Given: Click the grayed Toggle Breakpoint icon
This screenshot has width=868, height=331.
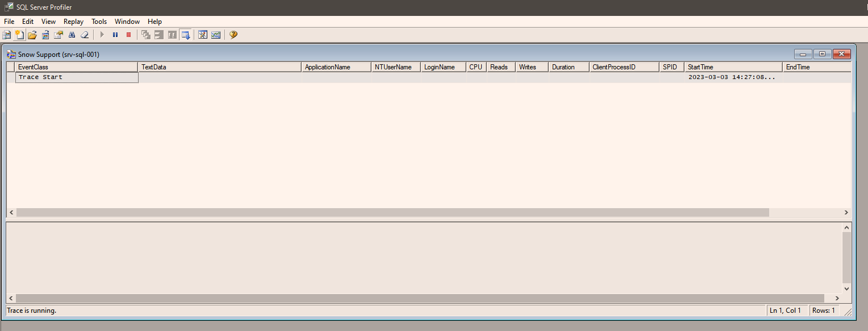Looking at the screenshot, I should [x=172, y=35].
